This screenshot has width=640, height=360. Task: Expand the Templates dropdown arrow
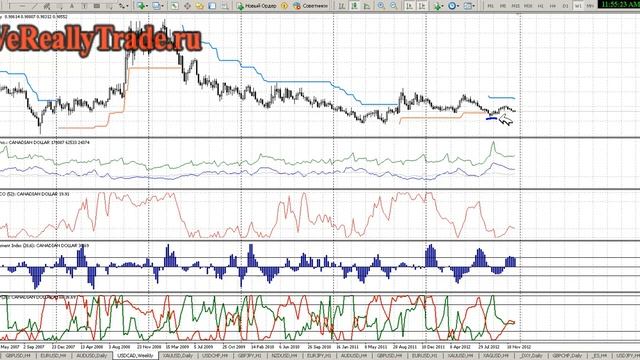[473, 6]
